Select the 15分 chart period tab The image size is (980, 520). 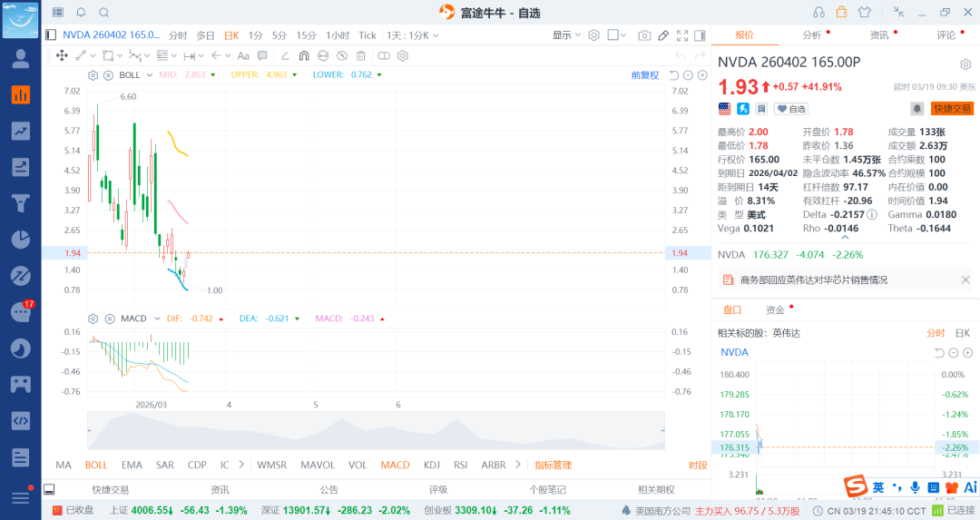(x=307, y=35)
